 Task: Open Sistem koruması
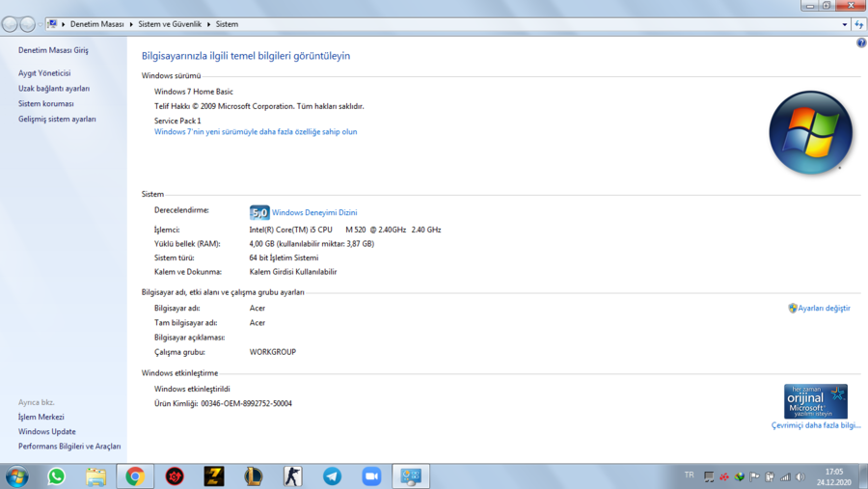tap(46, 104)
